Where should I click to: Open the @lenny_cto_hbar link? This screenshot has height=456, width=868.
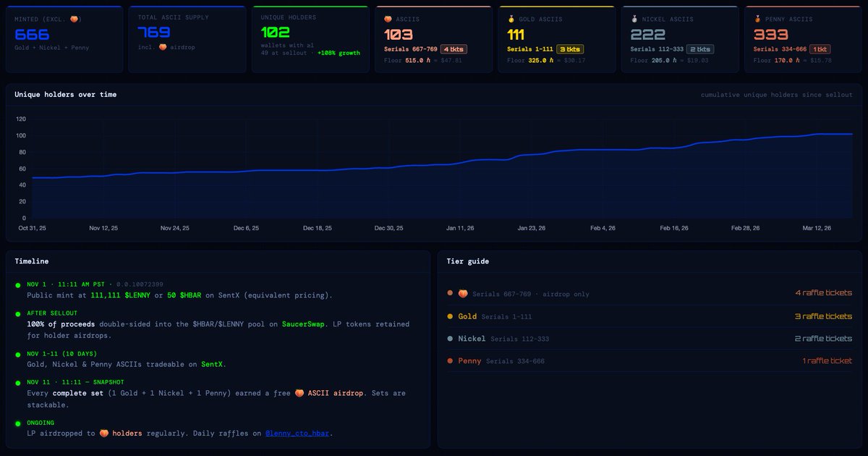click(x=299, y=434)
